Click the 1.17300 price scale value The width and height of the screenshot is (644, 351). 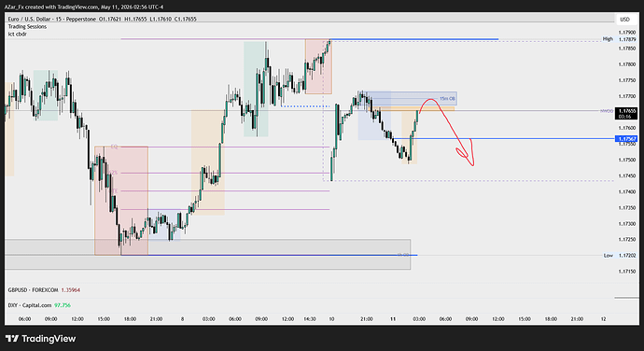[627, 224]
